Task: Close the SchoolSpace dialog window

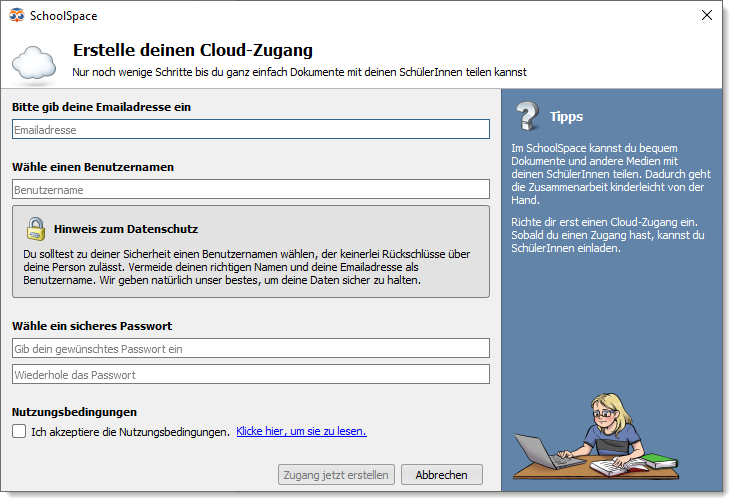Action: tap(707, 15)
